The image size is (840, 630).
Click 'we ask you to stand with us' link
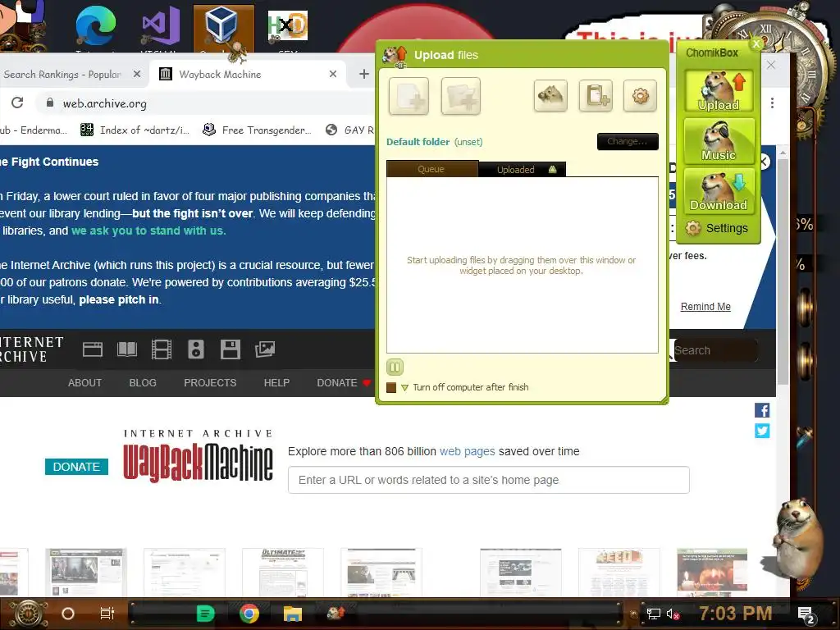[x=148, y=231]
